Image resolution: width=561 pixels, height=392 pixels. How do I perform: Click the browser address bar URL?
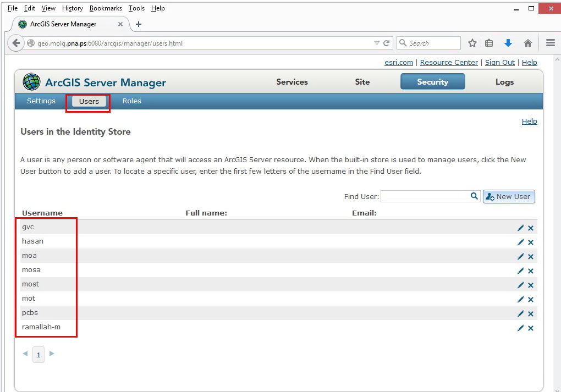110,43
